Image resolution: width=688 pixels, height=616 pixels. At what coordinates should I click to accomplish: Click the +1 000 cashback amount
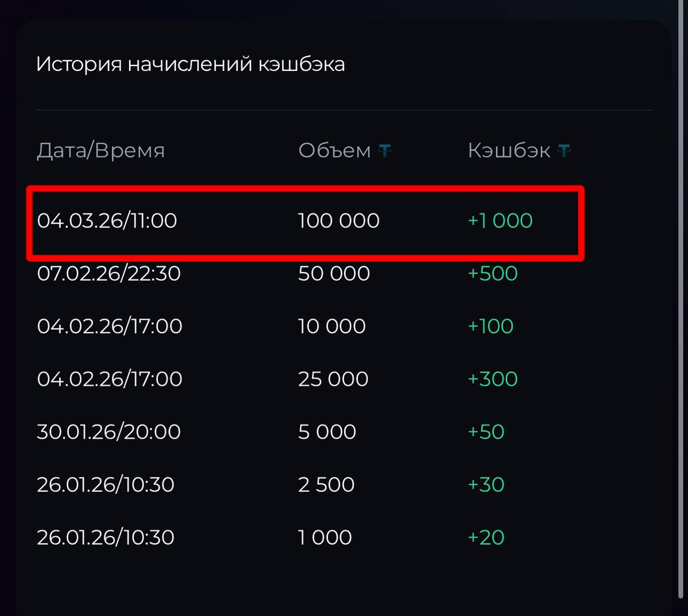coord(500,220)
